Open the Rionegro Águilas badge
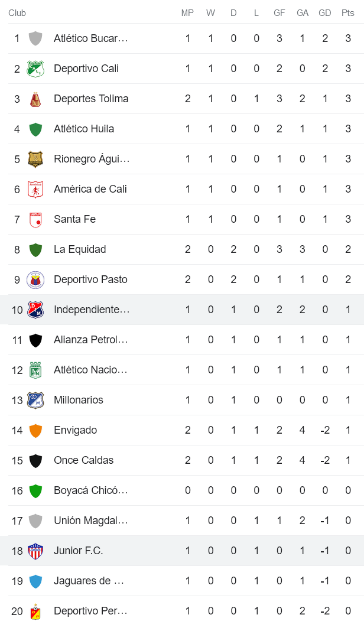Image resolution: width=364 pixels, height=631 pixels. (35, 159)
